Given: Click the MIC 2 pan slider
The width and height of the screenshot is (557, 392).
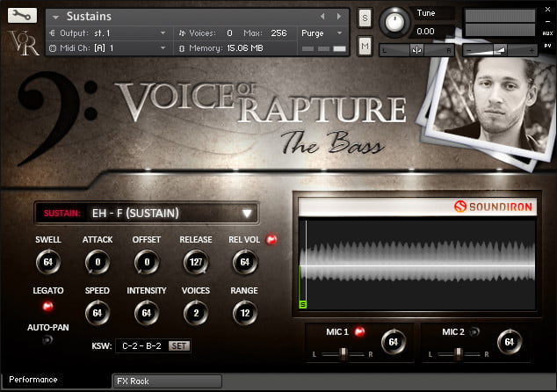Looking at the screenshot, I should click(x=459, y=354).
